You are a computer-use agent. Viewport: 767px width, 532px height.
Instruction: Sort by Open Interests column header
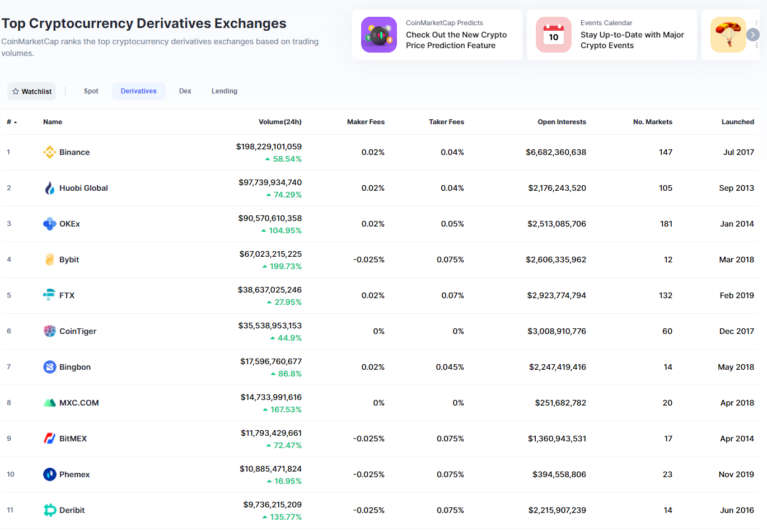[562, 122]
